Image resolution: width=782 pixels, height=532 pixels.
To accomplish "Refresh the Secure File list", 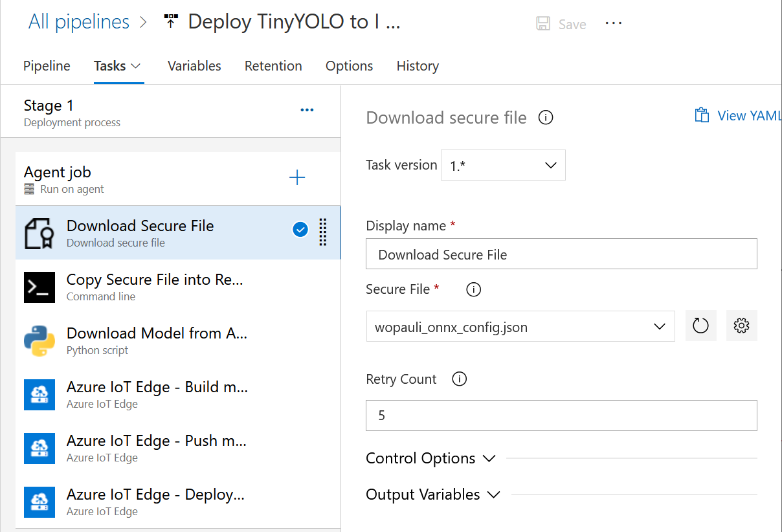I will (701, 326).
